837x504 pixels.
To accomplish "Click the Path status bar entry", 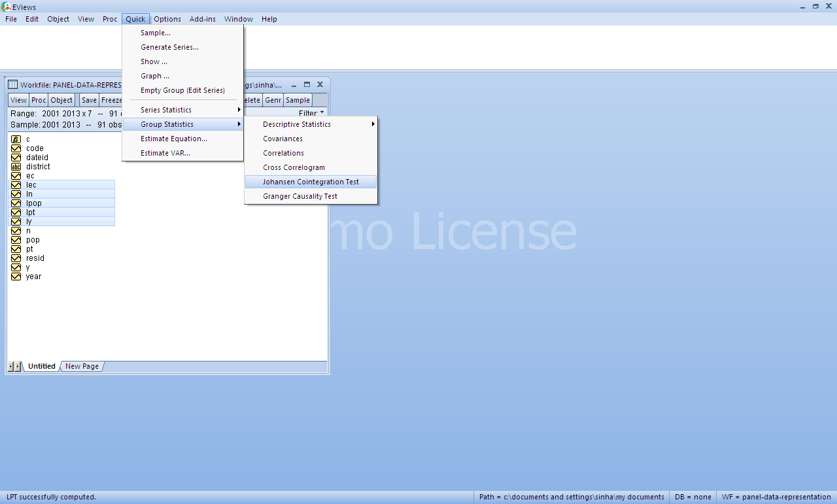I will click(572, 497).
